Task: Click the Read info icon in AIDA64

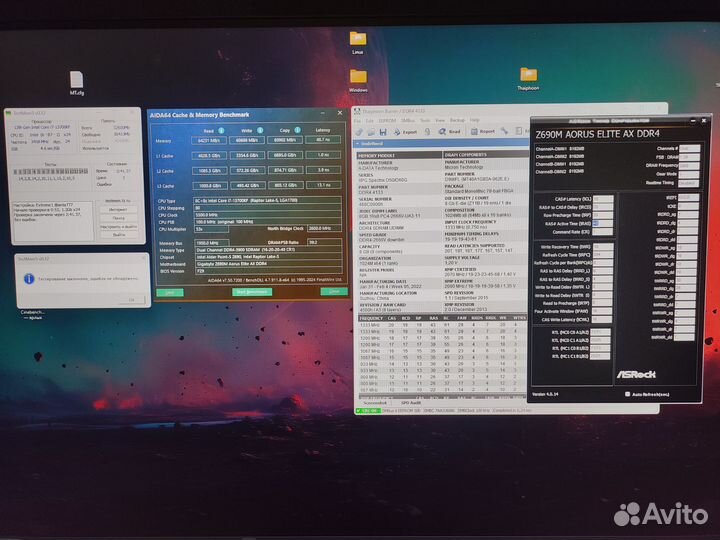Action: (x=221, y=130)
